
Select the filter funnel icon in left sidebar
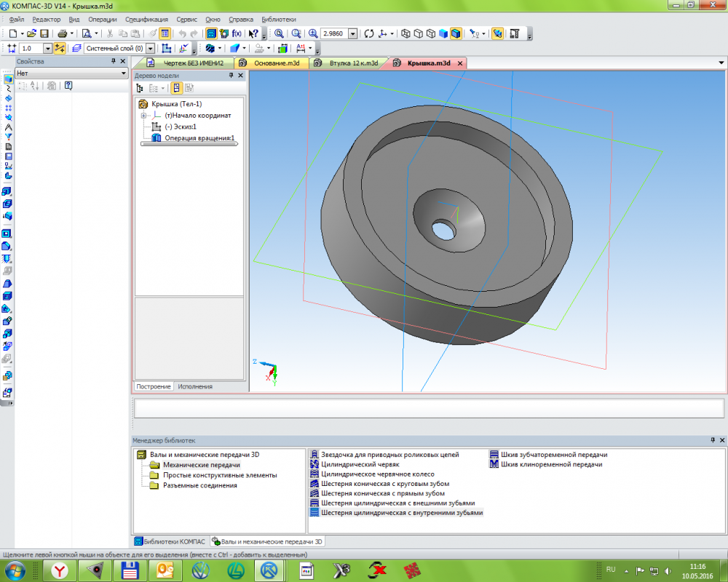point(8,137)
